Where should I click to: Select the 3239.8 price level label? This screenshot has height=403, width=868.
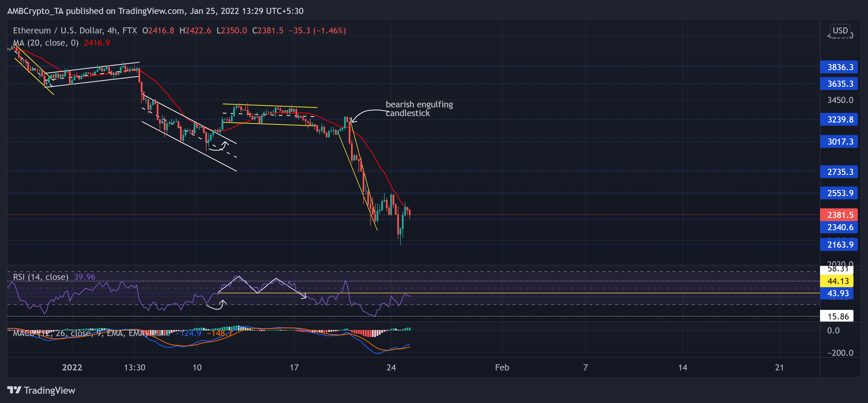click(839, 119)
